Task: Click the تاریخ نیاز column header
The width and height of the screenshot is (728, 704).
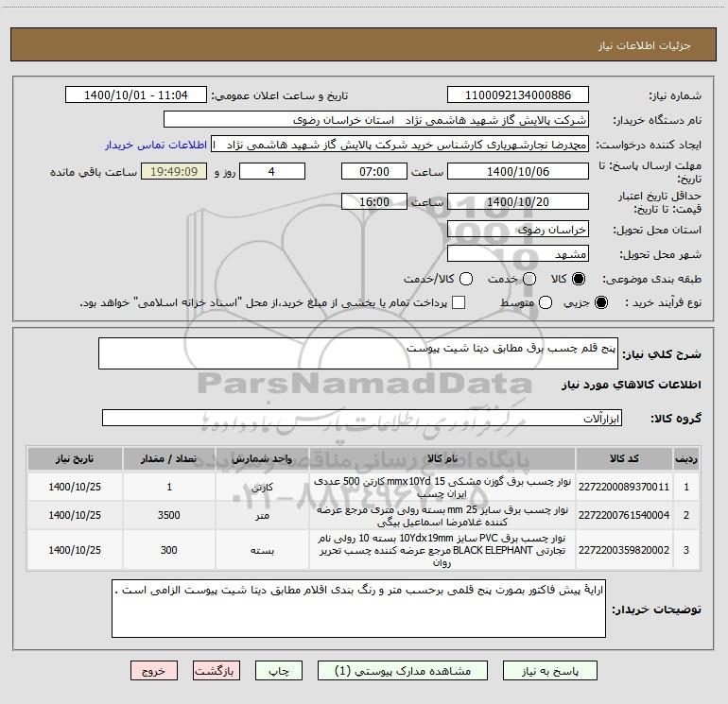Action: pyautogui.click(x=75, y=458)
